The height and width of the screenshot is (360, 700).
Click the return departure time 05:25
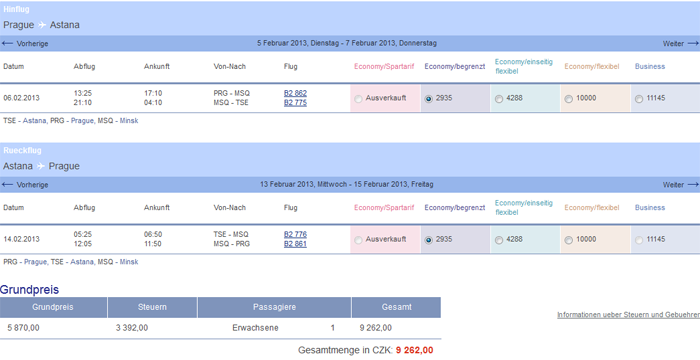83,234
